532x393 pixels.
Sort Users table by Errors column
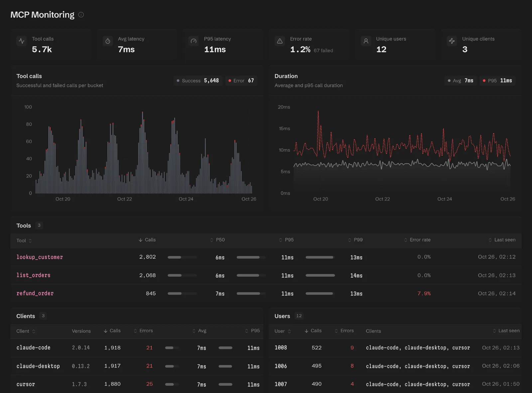344,331
